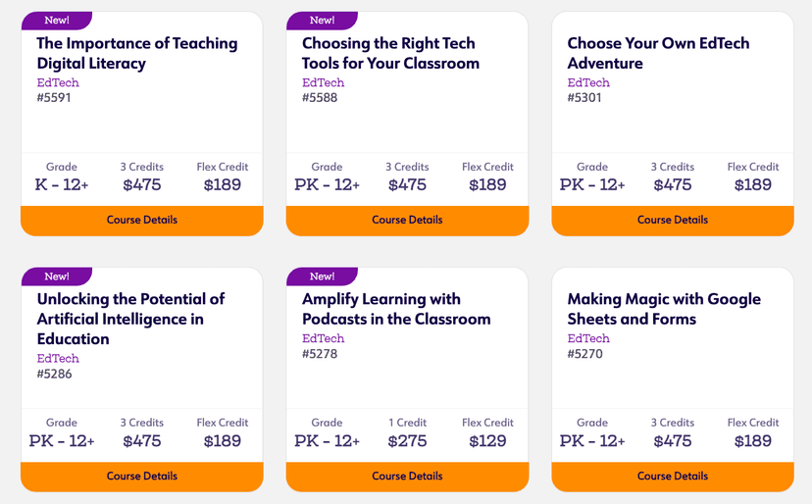Click the $129 Flex Credit price
This screenshot has height=504, width=812.
point(487,441)
